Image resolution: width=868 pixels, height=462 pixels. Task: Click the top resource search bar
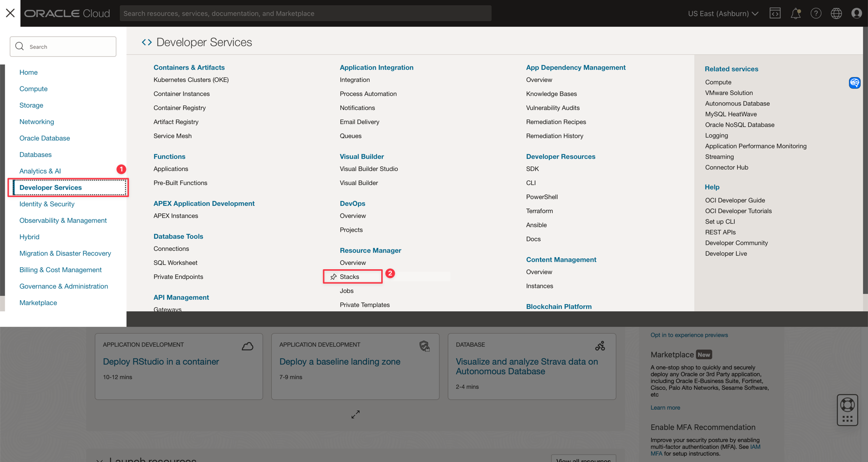click(x=305, y=14)
